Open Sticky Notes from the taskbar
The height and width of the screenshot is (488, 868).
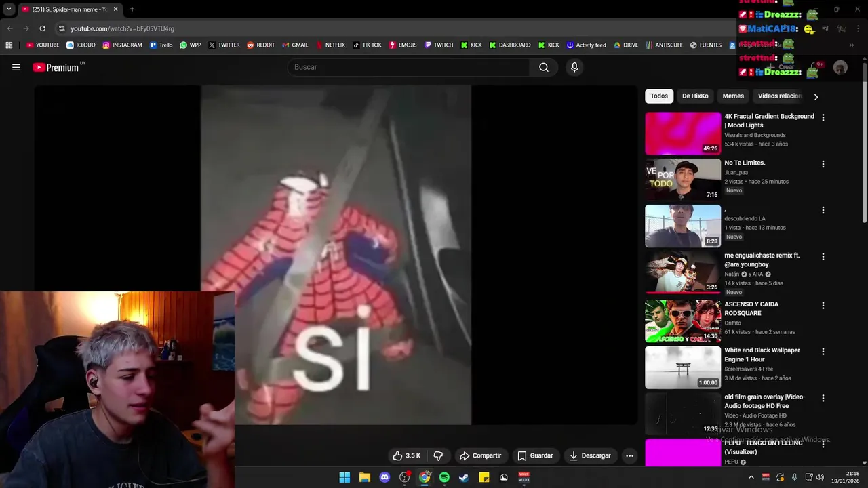point(484,477)
